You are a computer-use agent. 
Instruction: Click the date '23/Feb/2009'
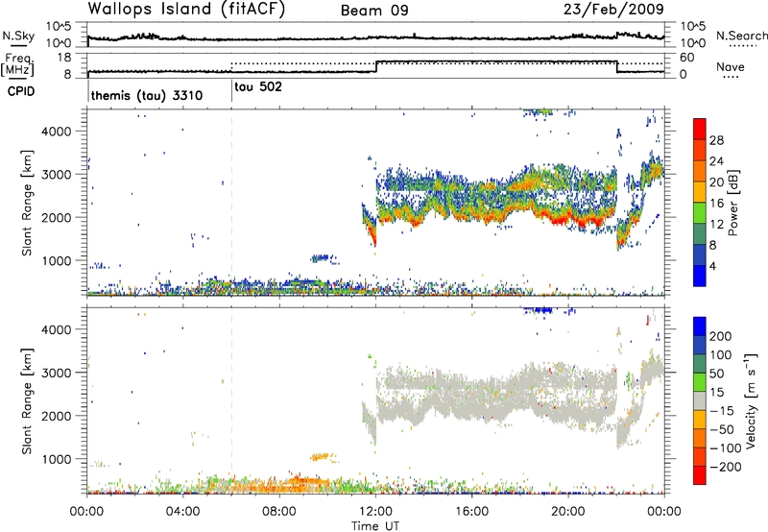(613, 10)
